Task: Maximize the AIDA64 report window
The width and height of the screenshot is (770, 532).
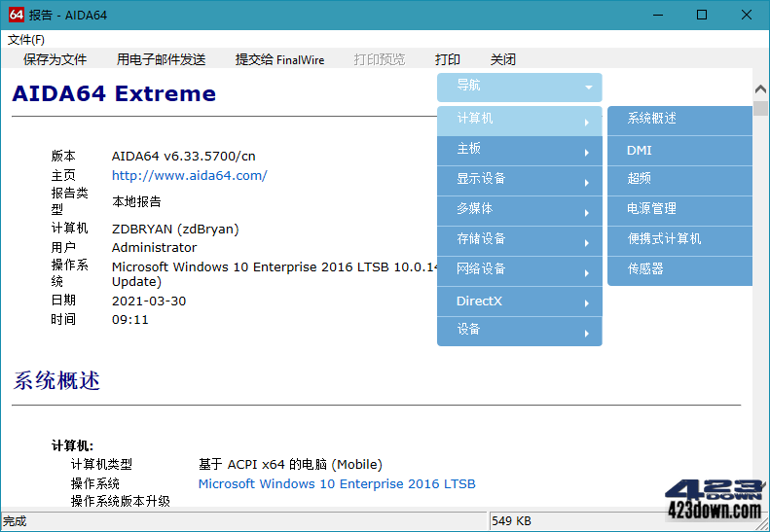Action: (x=702, y=15)
